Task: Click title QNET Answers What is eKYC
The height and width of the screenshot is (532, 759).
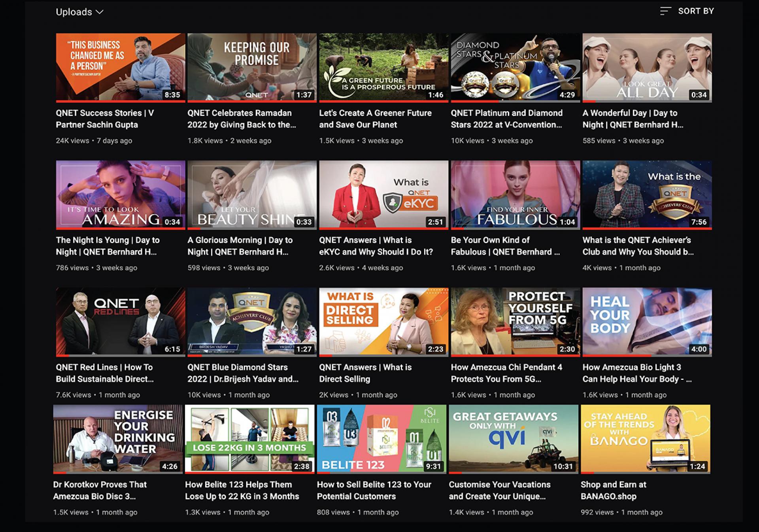Action: click(x=376, y=246)
